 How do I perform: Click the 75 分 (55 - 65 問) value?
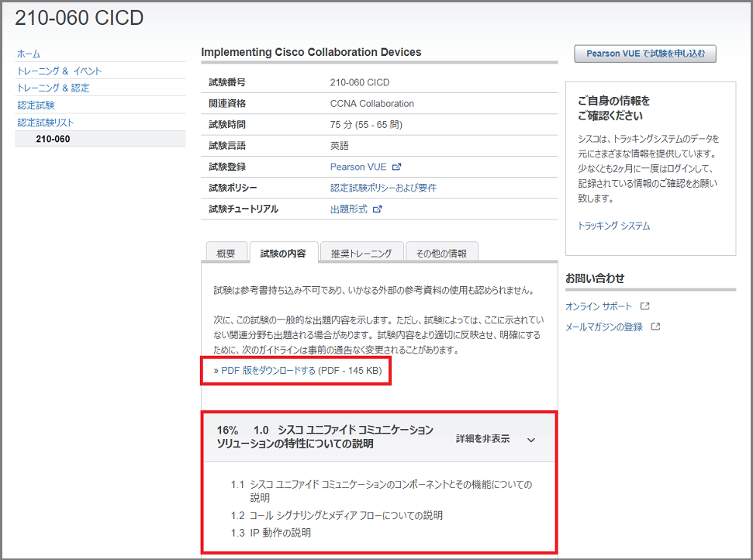coord(366,125)
